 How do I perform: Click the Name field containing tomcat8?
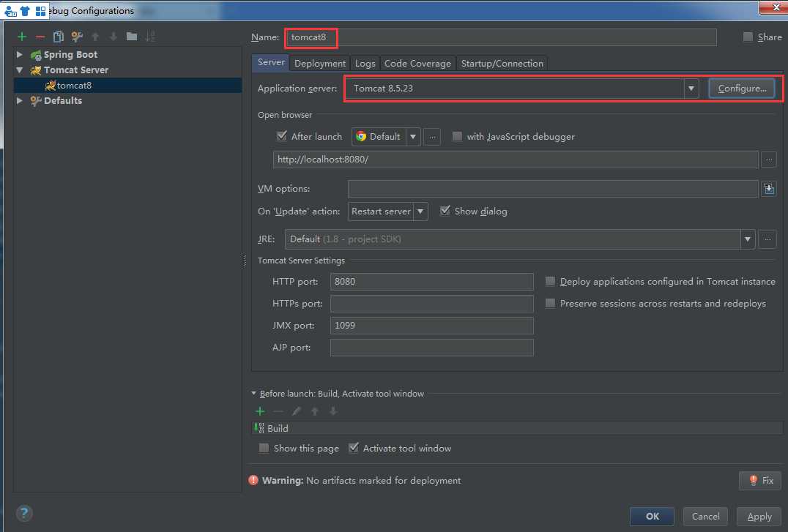point(500,37)
